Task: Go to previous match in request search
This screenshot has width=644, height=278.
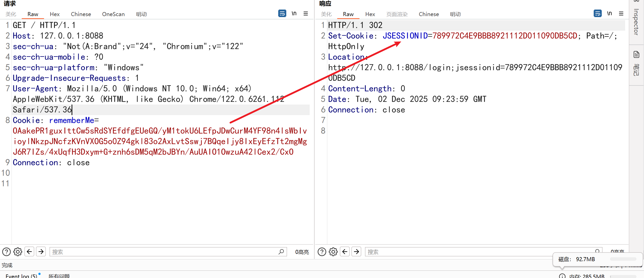Action: (29, 252)
